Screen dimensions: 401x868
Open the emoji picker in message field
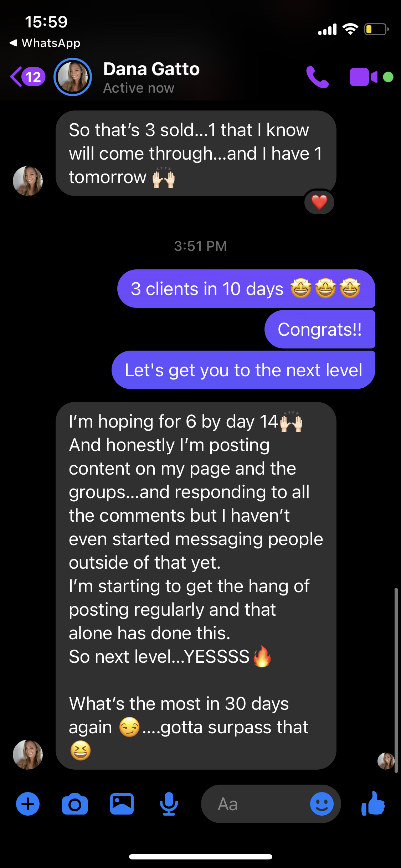pyautogui.click(x=322, y=804)
